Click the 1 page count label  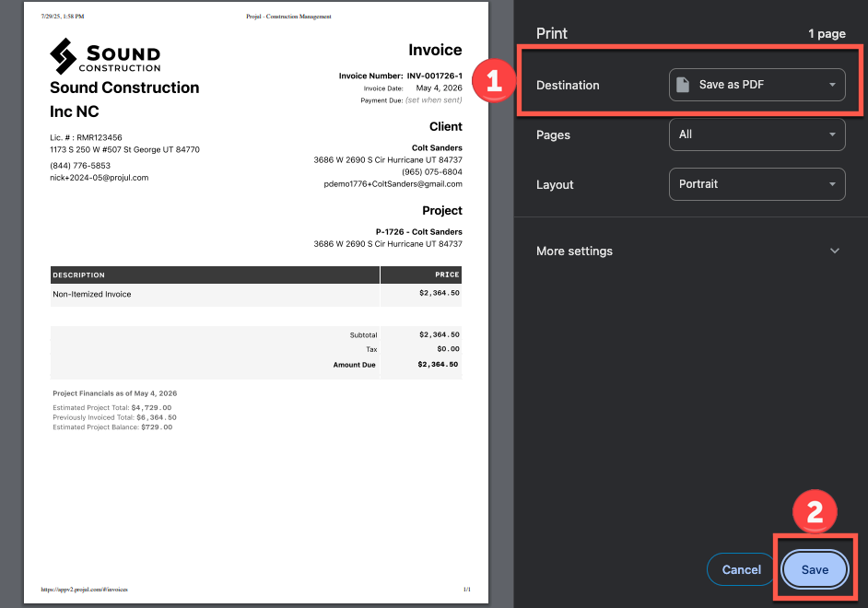827,34
